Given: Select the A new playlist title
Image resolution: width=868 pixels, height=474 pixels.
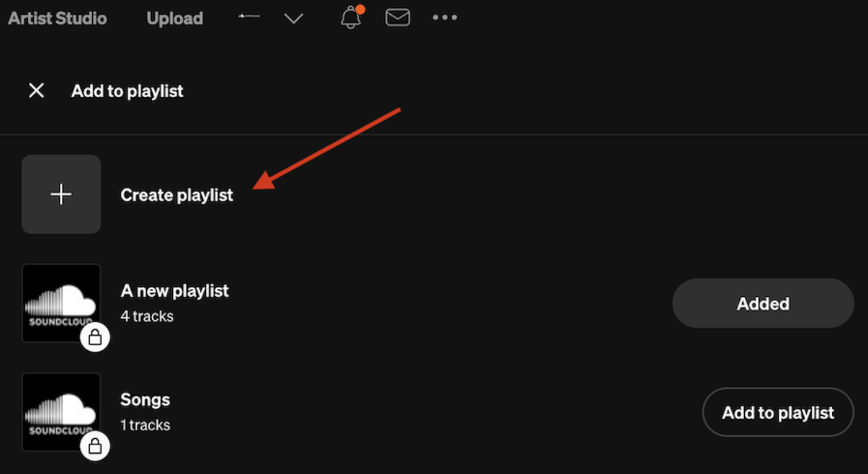Looking at the screenshot, I should [174, 290].
